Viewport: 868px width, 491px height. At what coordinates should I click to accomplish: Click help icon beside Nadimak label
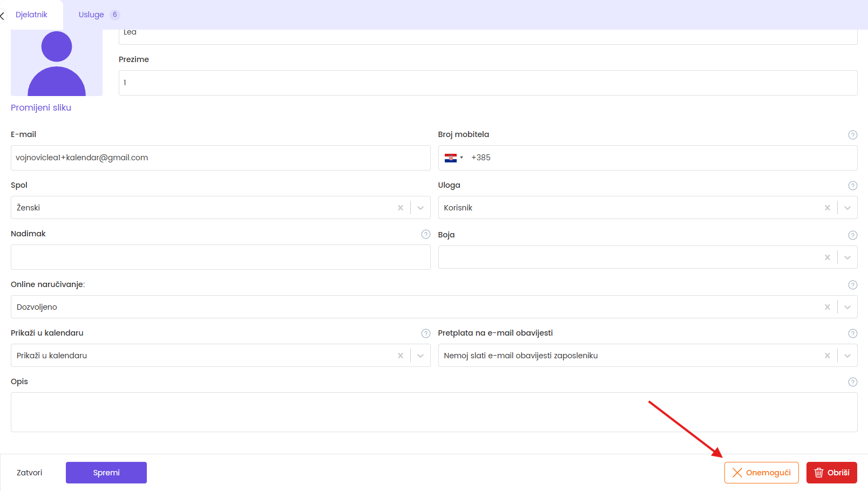click(425, 234)
